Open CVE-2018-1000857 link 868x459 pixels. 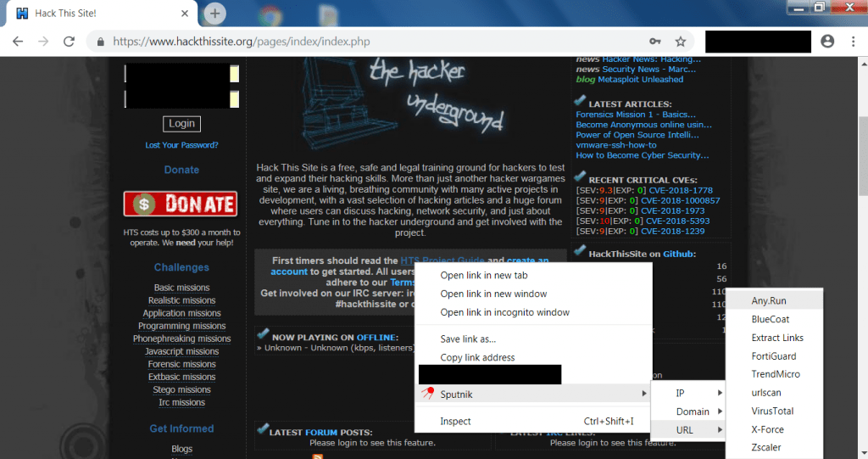tap(681, 201)
